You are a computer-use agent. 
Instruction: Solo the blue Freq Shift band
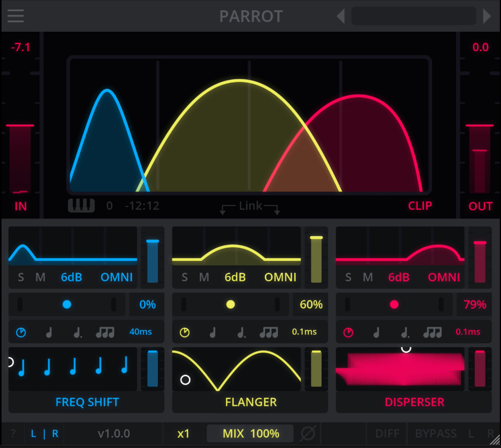pyautogui.click(x=21, y=277)
